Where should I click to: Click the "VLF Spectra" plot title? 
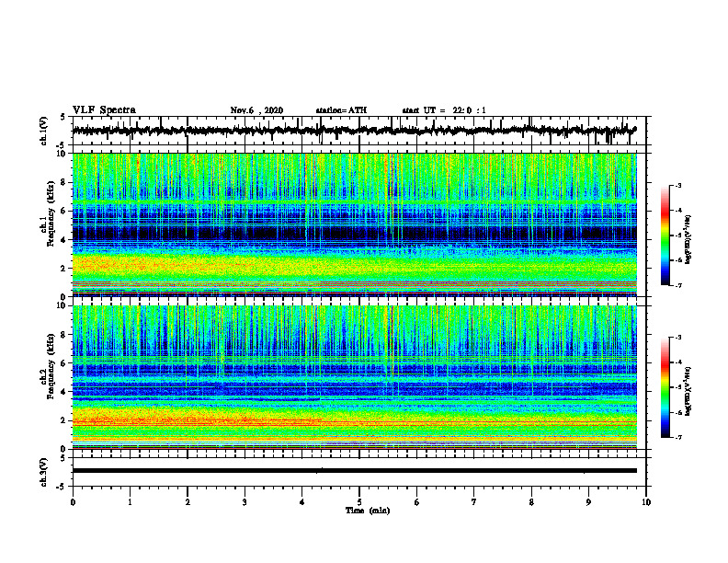[104, 110]
